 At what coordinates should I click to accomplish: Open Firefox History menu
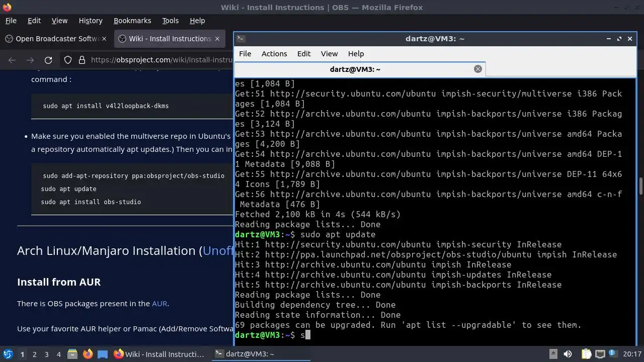click(91, 21)
